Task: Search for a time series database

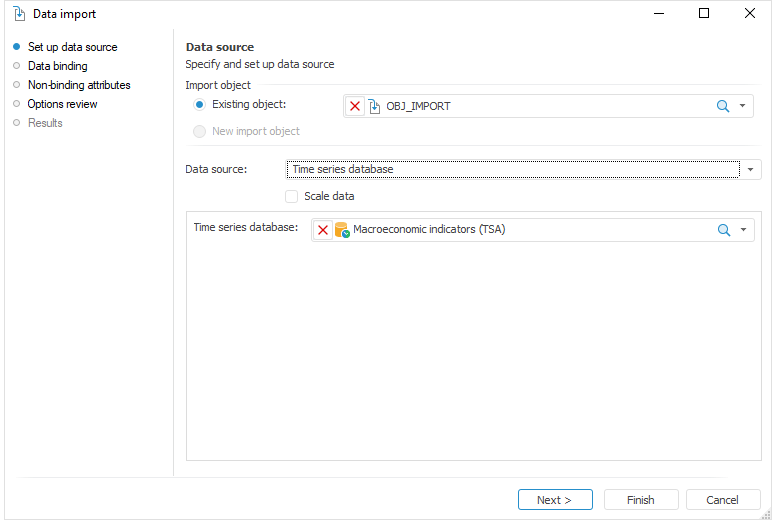Action: click(x=724, y=230)
